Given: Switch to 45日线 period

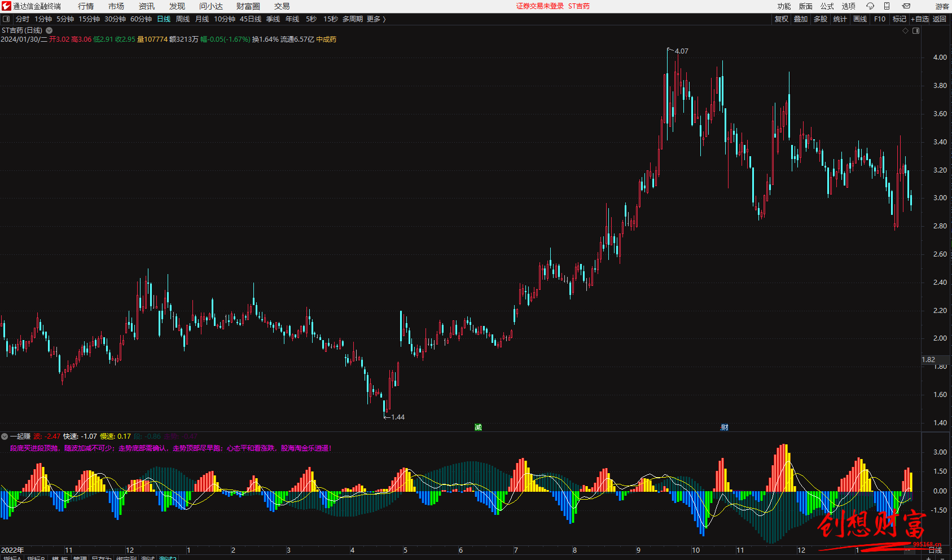Looking at the screenshot, I should pyautogui.click(x=251, y=19).
